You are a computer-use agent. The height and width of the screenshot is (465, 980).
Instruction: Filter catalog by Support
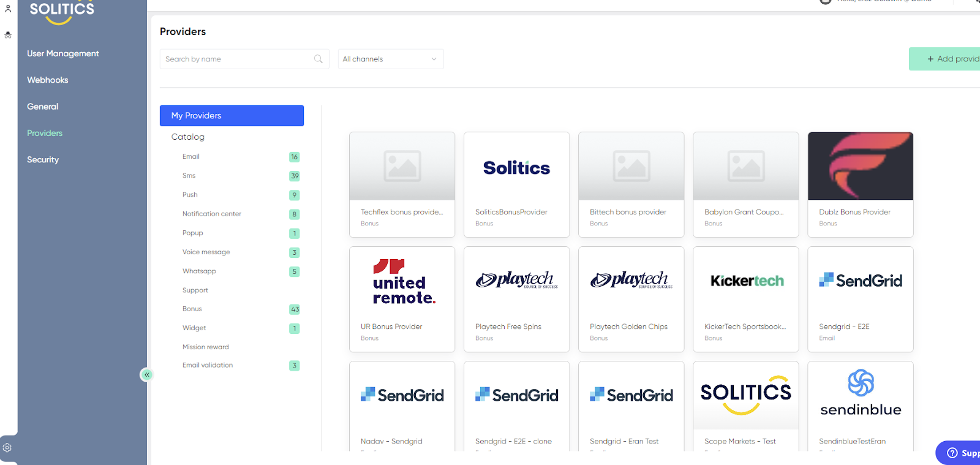point(195,290)
